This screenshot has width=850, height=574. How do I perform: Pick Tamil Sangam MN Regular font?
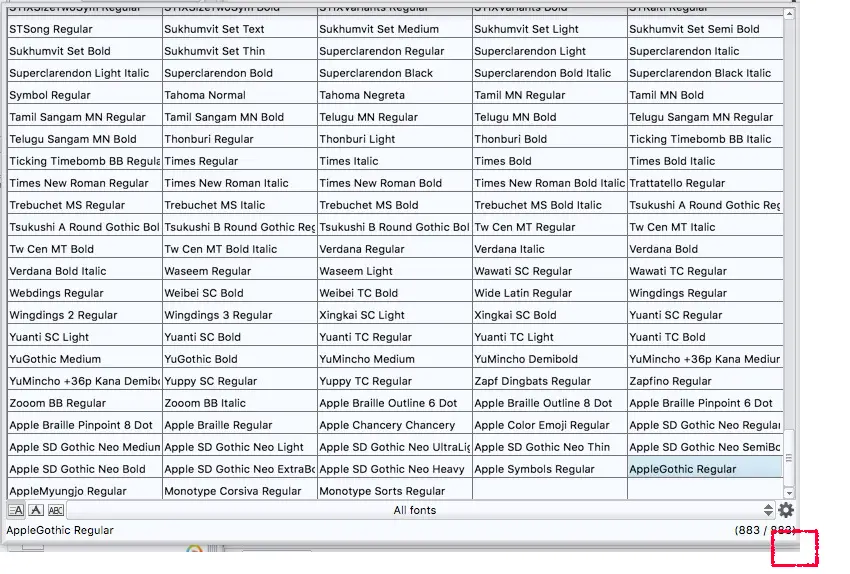[x=85, y=117]
